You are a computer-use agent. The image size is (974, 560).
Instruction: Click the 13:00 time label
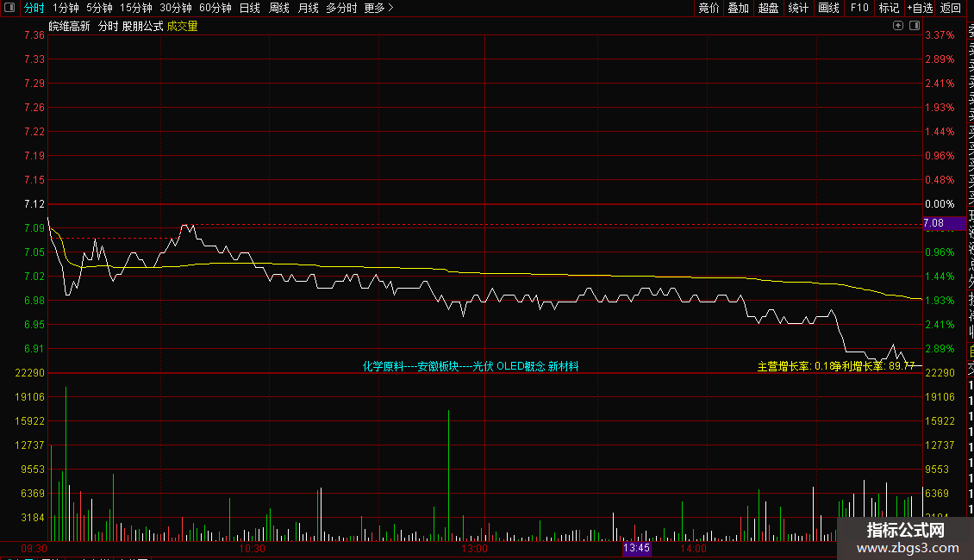(x=475, y=549)
